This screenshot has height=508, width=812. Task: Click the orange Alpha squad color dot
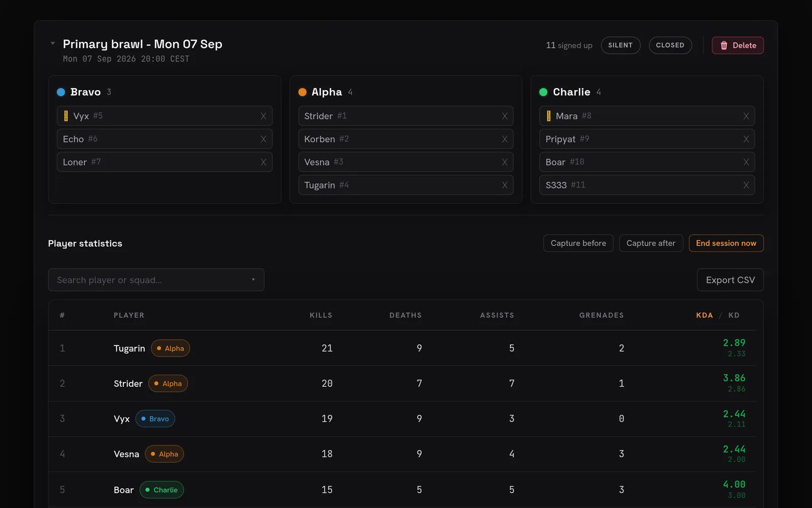point(302,92)
